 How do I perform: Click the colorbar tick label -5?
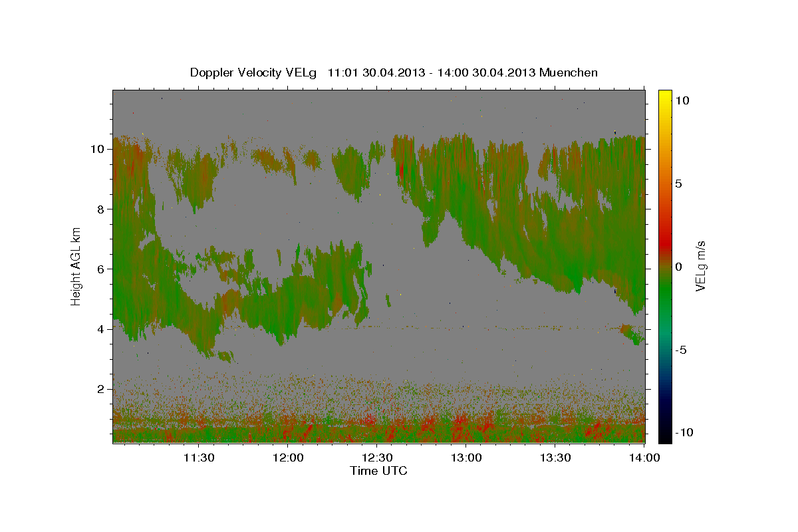[x=681, y=350]
